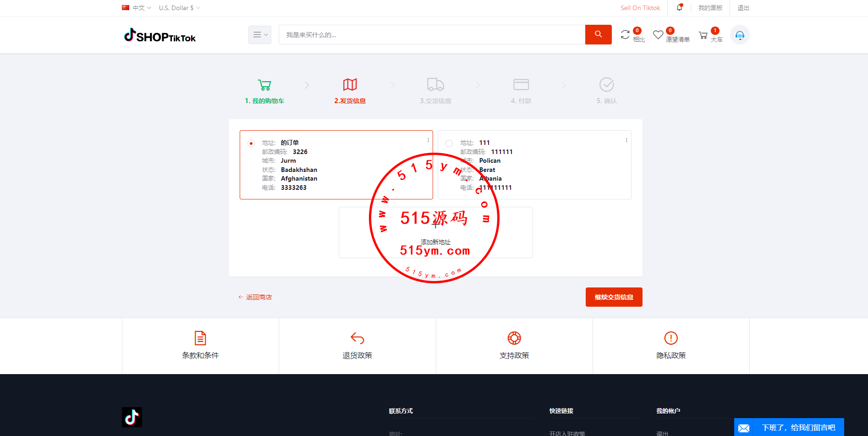
Task: Open customer support headset icon
Action: 740,35
